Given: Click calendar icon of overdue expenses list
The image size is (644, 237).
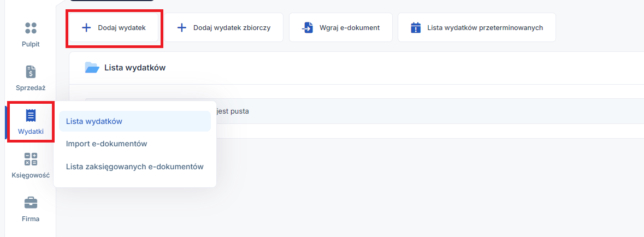Looking at the screenshot, I should coord(416,27).
